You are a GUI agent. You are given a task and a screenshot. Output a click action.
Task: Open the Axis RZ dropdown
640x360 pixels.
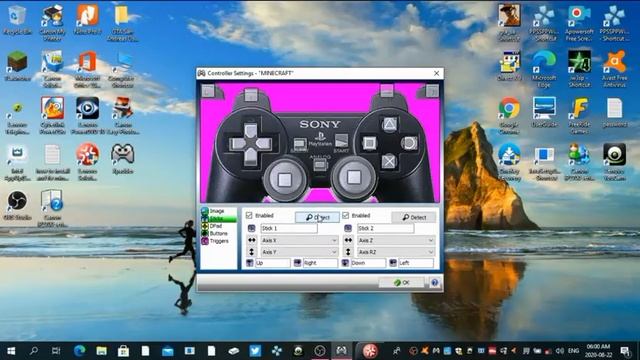click(396, 252)
